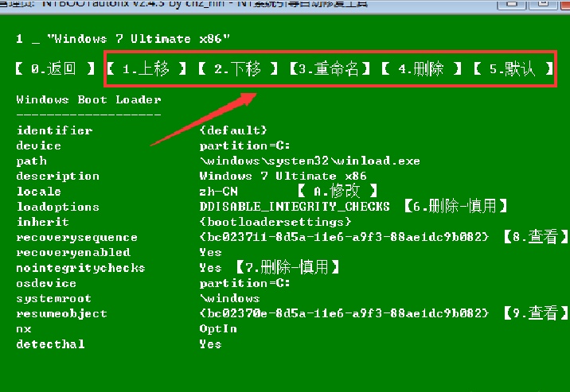Select the 1.上移 move up option

coord(146,68)
